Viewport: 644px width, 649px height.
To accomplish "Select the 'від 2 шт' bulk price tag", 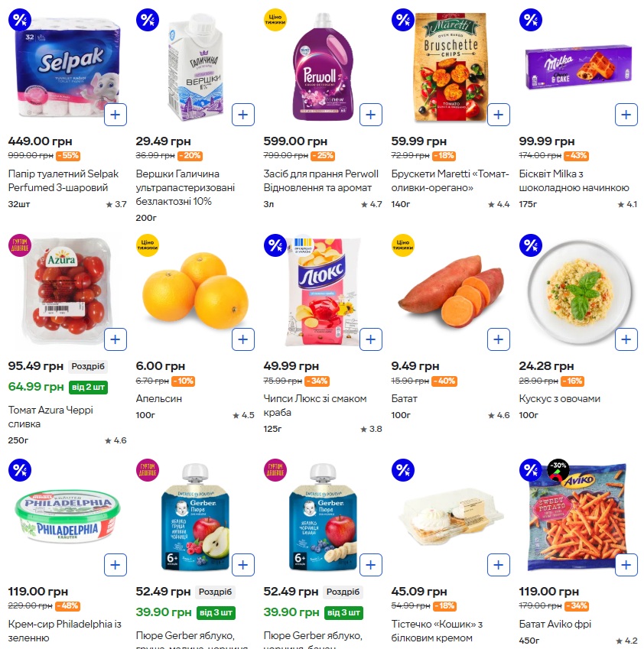I will coord(88,387).
